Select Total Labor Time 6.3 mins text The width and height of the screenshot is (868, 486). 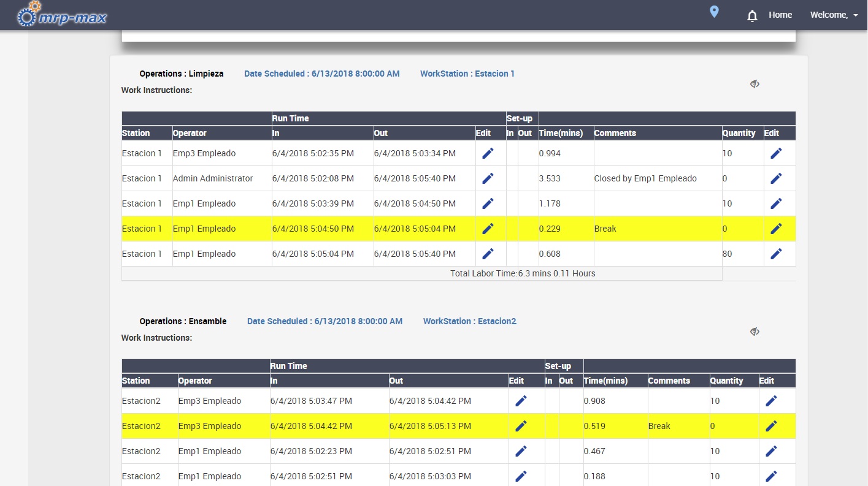pyautogui.click(x=523, y=273)
